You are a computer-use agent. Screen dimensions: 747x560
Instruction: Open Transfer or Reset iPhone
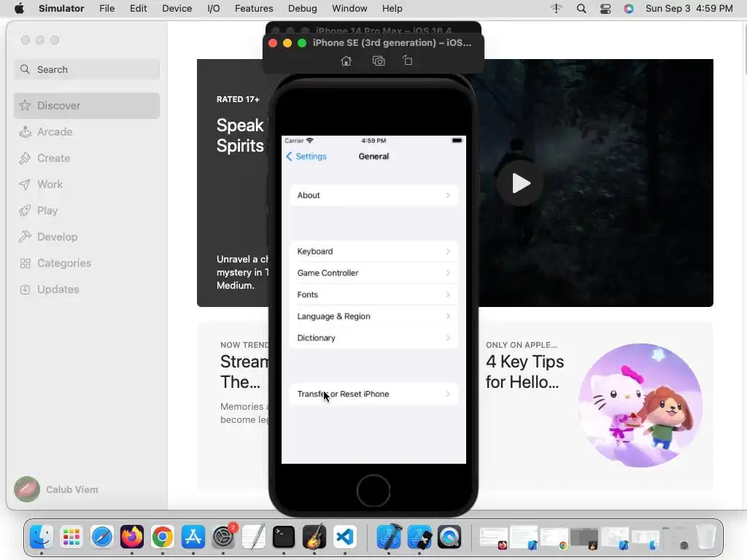tap(373, 394)
